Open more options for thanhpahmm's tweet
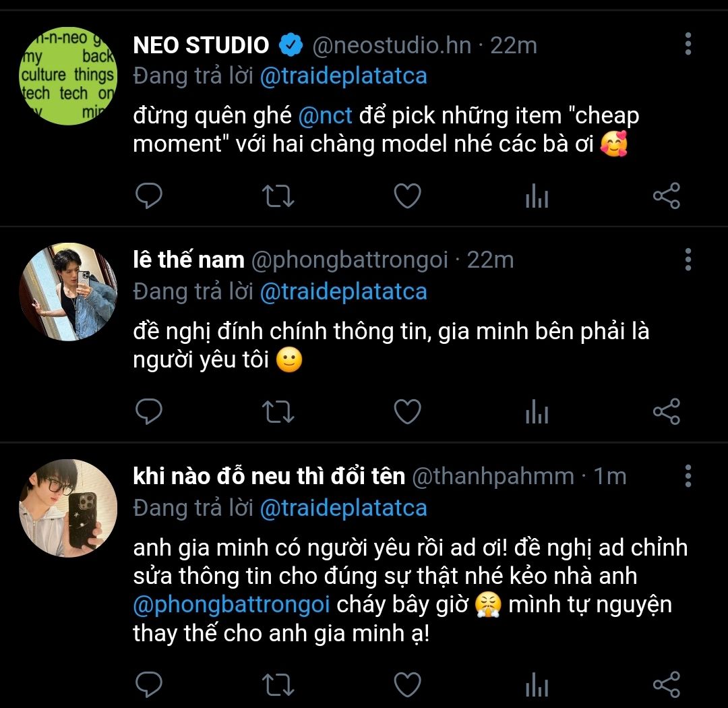The width and height of the screenshot is (728, 708). [688, 475]
